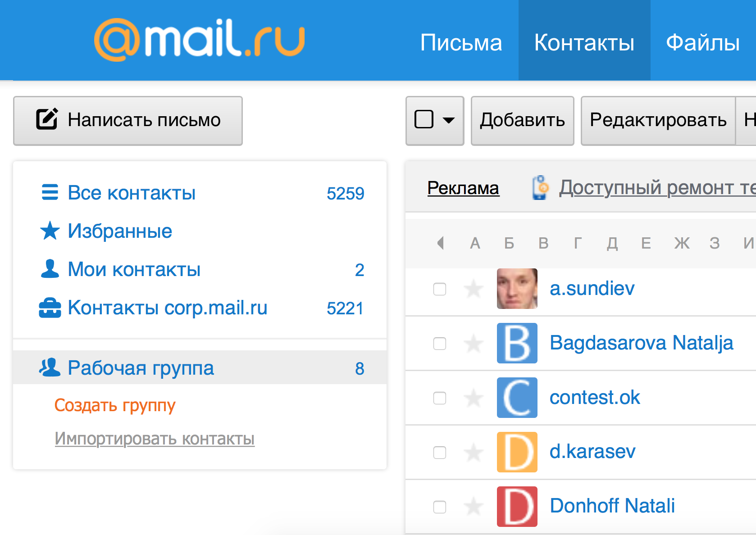756x535 pixels.
Task: Star the a.sundiev contact
Action: coord(474,289)
